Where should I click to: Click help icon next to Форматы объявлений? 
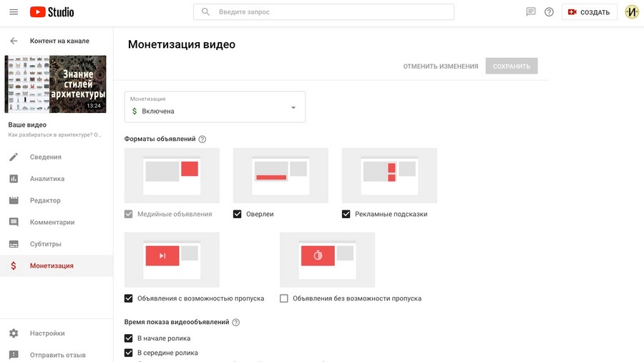point(203,139)
